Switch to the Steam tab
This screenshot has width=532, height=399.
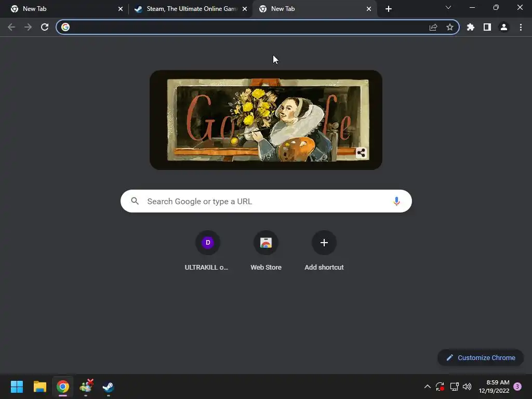point(190,9)
